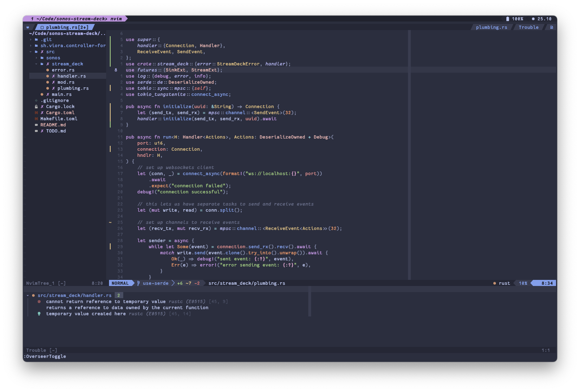
Task: Click the rust filetype icon in the statusline
Action: pyautogui.click(x=495, y=284)
